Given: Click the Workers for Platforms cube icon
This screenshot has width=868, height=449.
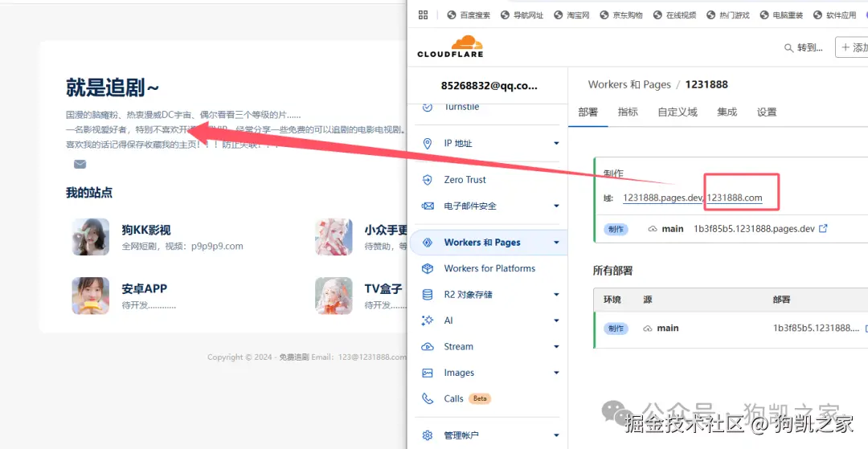Looking at the screenshot, I should coord(428,269).
